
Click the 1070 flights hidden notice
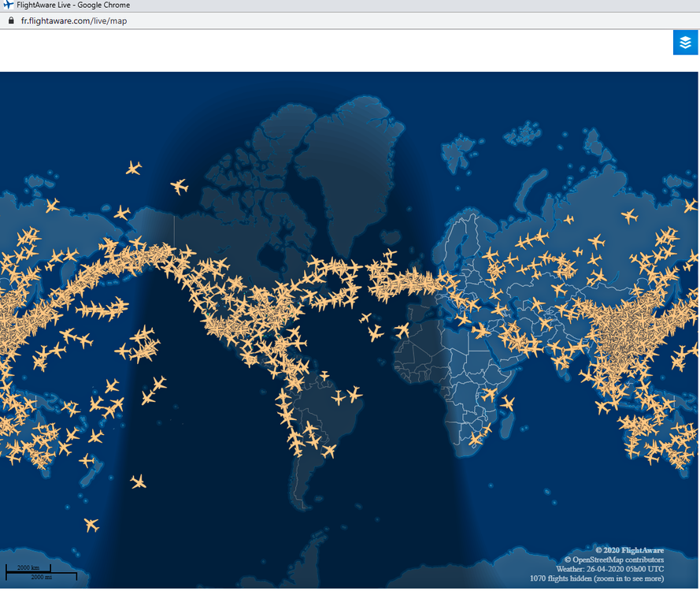(x=596, y=578)
